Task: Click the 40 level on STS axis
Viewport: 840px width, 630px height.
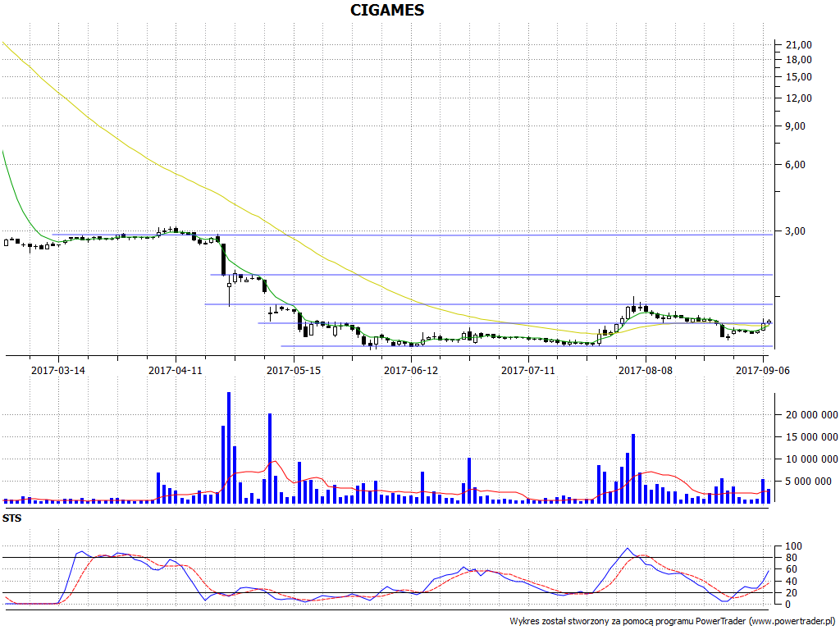Action: pos(792,582)
